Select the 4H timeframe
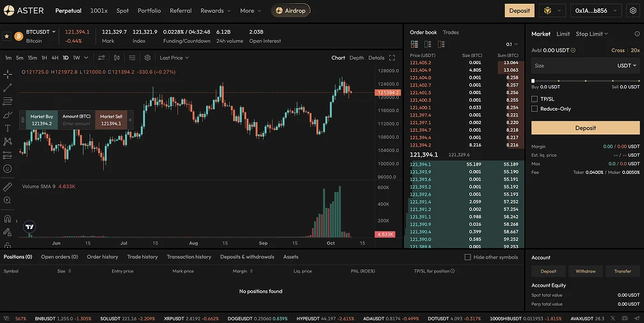 (x=54, y=58)
